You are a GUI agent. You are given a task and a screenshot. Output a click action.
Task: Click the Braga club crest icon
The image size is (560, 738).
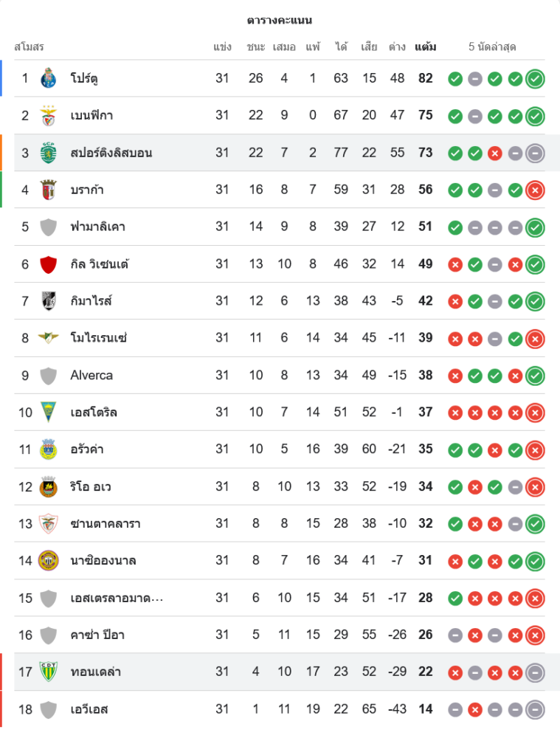pos(49,190)
